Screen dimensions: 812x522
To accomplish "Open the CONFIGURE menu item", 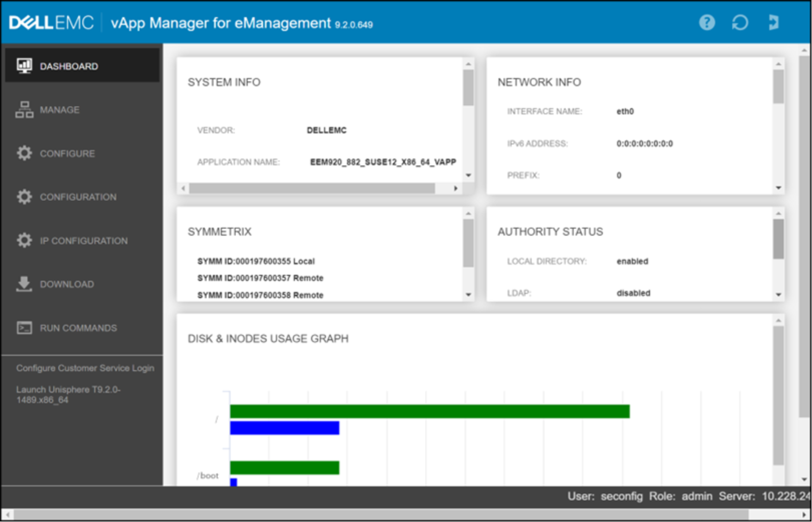I will coord(82,153).
